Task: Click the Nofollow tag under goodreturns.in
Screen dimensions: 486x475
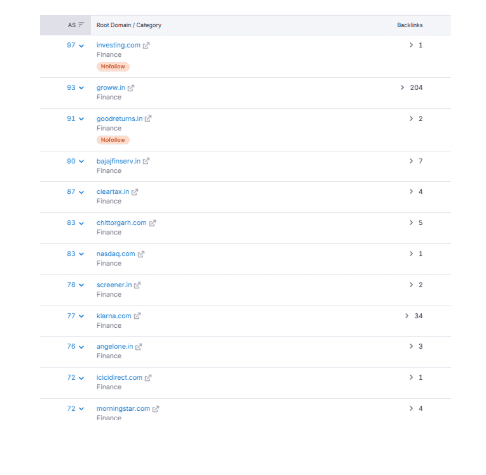Action: [x=113, y=140]
